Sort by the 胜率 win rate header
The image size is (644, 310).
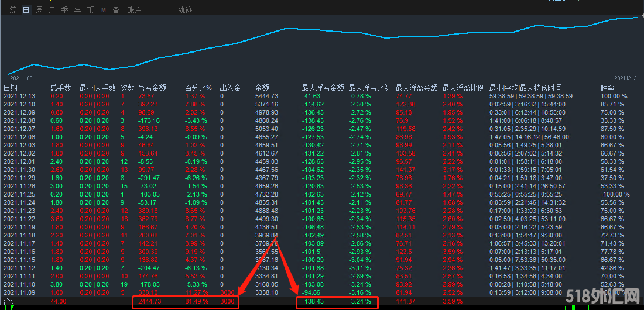[x=607, y=88]
